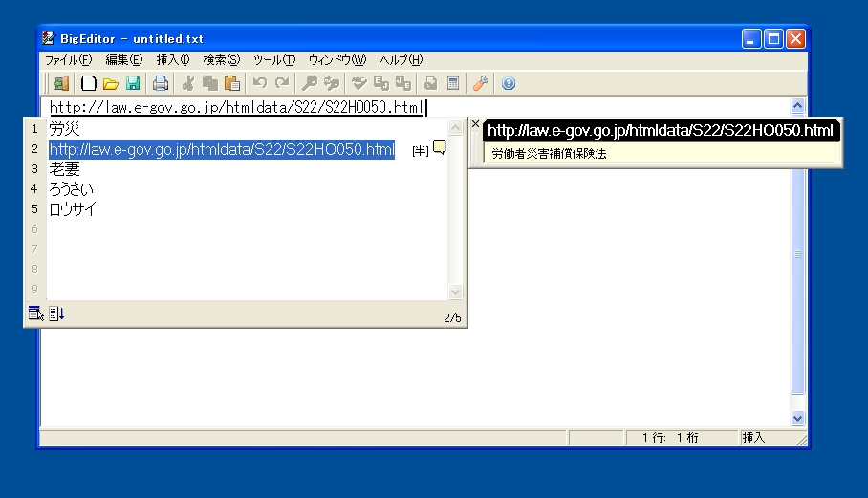Click candidate list scroll down arrow
Image resolution: width=868 pixels, height=498 pixels.
(x=456, y=292)
